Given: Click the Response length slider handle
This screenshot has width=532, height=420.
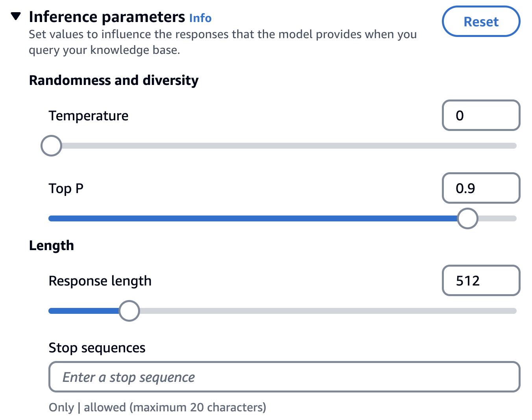Looking at the screenshot, I should 129,311.
